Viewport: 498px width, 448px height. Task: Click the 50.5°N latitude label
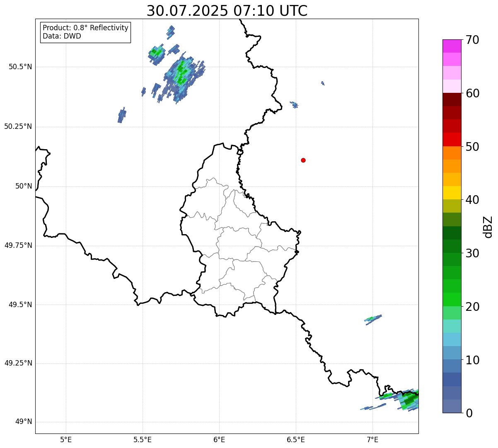(20, 67)
